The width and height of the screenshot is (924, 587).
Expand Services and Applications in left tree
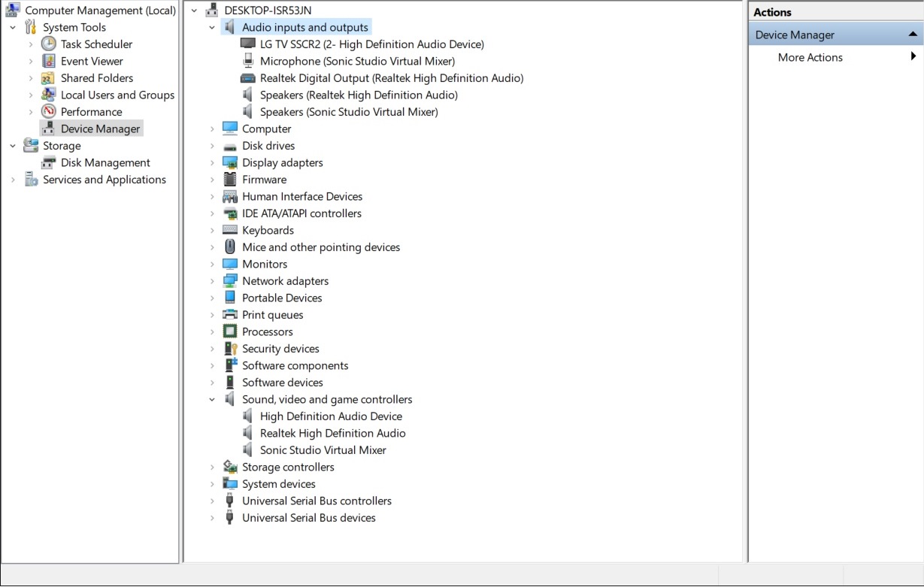(13, 180)
